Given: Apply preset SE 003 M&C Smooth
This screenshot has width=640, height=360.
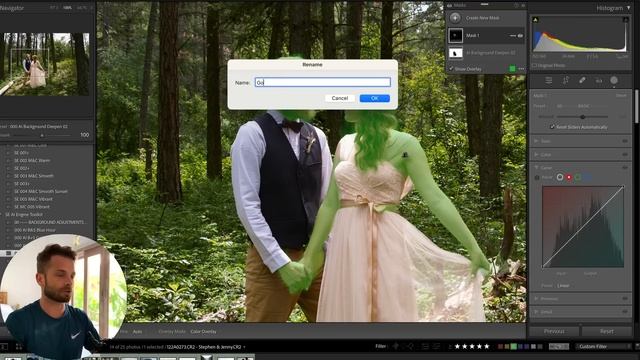Looking at the screenshot, I should pyautogui.click(x=34, y=176).
